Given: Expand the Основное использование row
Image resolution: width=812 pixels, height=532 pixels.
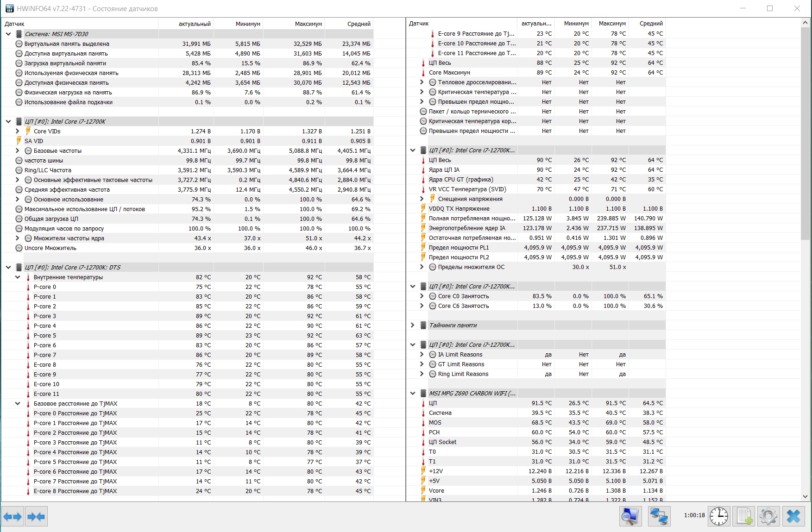Looking at the screenshot, I should click(18, 199).
